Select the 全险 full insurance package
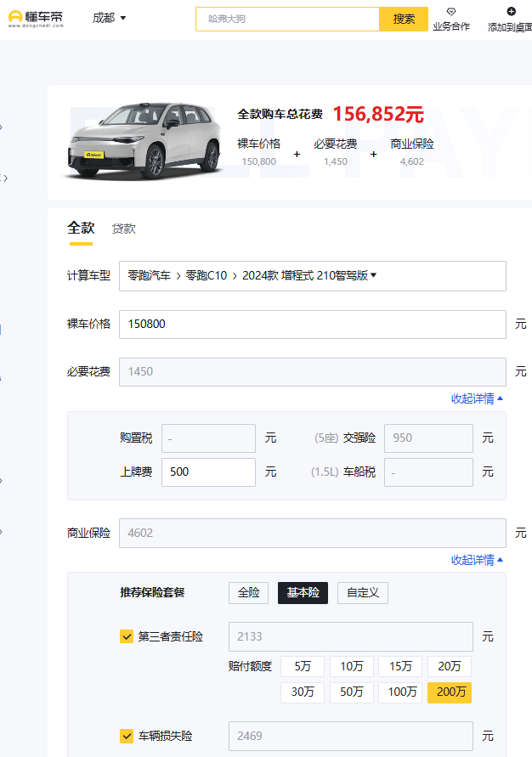The image size is (532, 757). 249,593
